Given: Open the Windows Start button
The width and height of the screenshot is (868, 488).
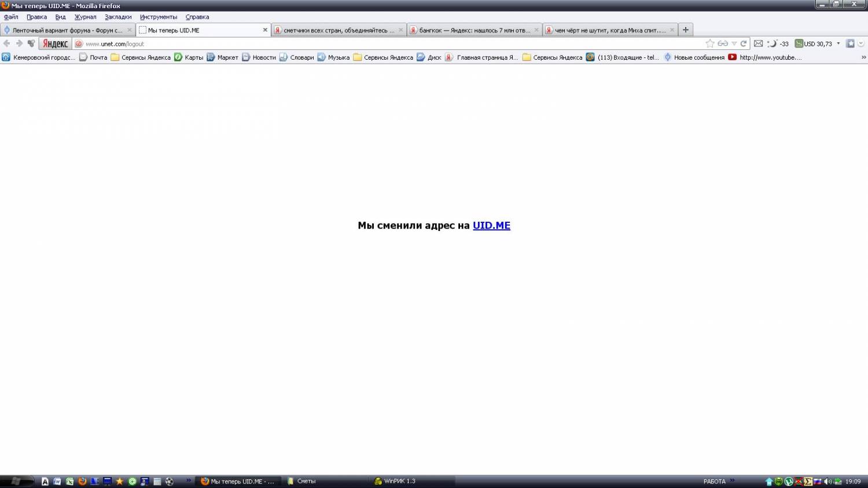Looking at the screenshot, I should pos(16,481).
